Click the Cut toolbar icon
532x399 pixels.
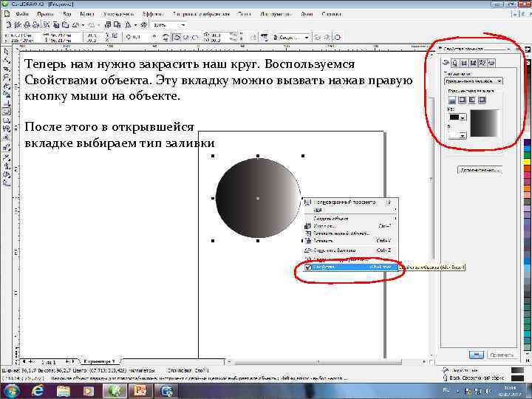click(x=47, y=25)
